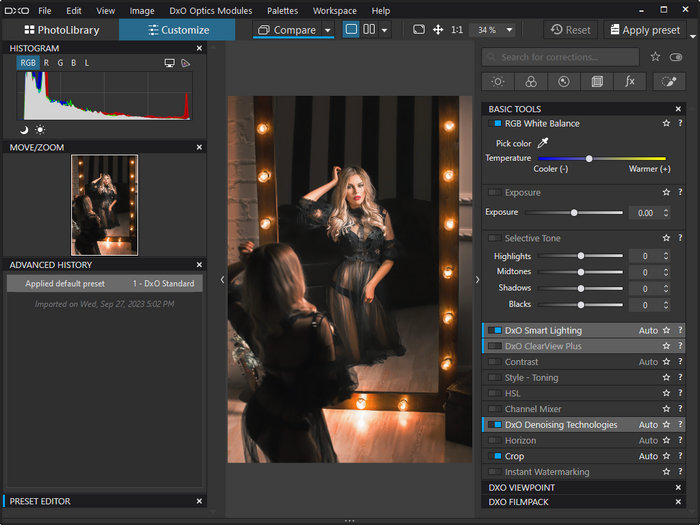This screenshot has width=700, height=525.
Task: Open the Light corrections palette icon
Action: click(x=497, y=82)
